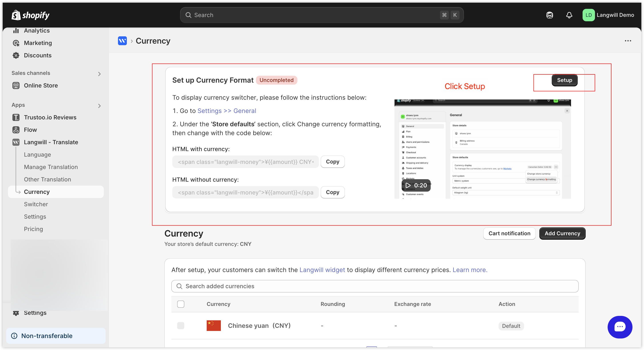Click the Uncompleted status badge
The width and height of the screenshot is (644, 350).
coord(276,80)
